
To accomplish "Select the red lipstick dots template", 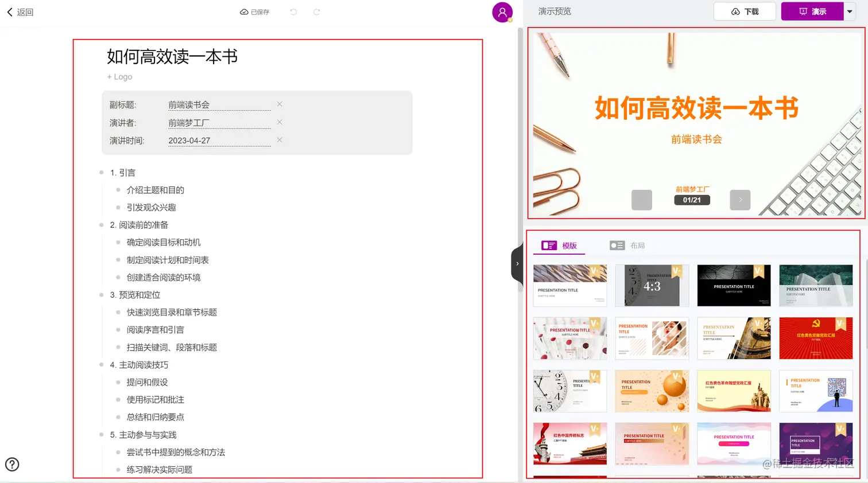I will (x=570, y=338).
